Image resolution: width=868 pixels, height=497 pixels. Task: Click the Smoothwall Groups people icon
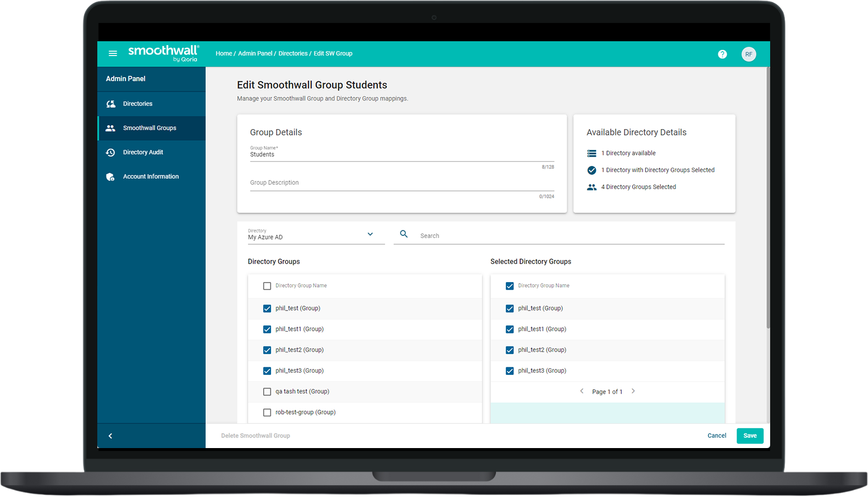click(x=110, y=128)
